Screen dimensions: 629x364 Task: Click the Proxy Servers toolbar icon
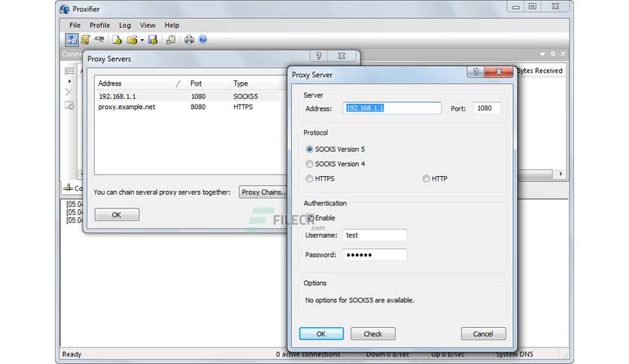[71, 39]
